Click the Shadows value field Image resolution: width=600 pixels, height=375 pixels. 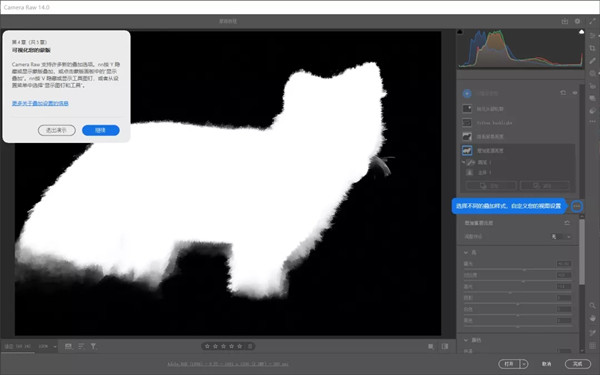click(x=564, y=298)
